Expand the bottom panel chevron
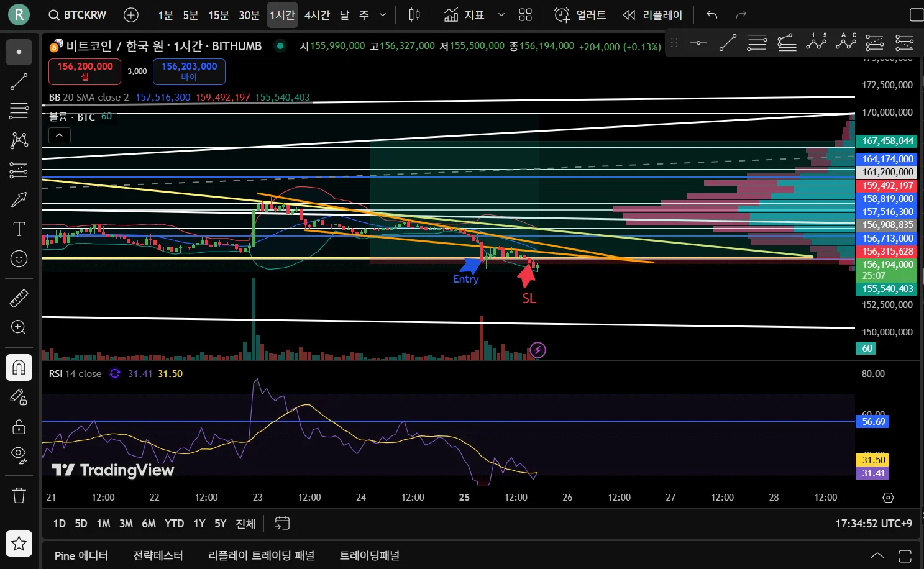Screen dimensions: 924x569 click(x=877, y=555)
